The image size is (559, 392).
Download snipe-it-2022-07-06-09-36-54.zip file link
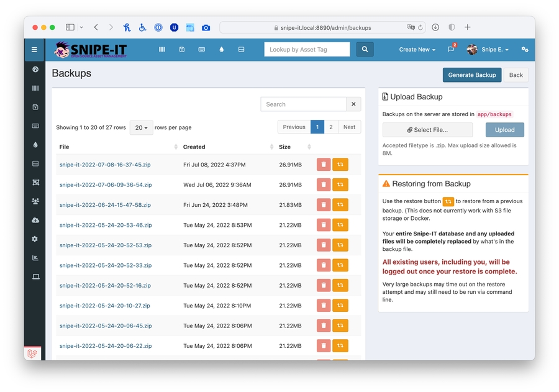(x=106, y=185)
